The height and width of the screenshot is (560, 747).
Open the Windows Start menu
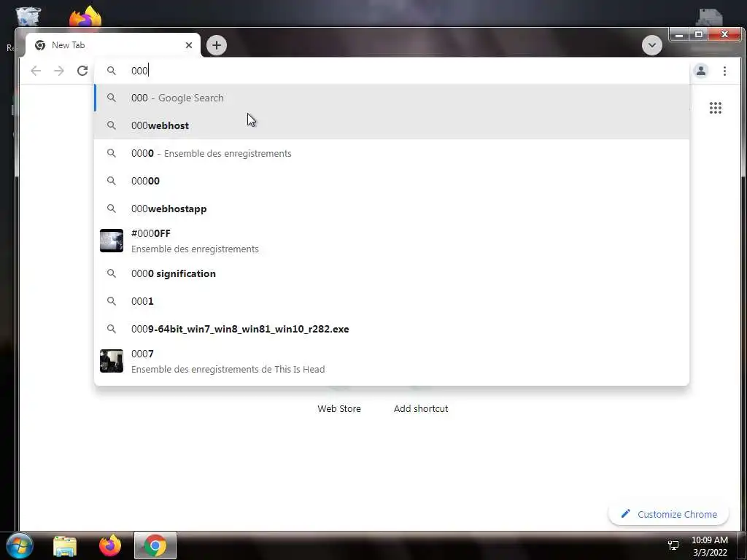(19, 545)
